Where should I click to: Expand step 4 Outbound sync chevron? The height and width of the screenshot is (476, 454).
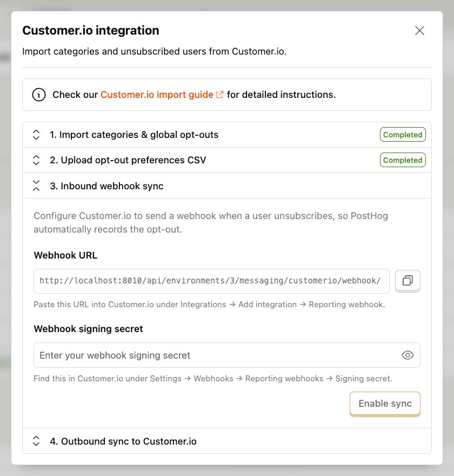click(36, 441)
